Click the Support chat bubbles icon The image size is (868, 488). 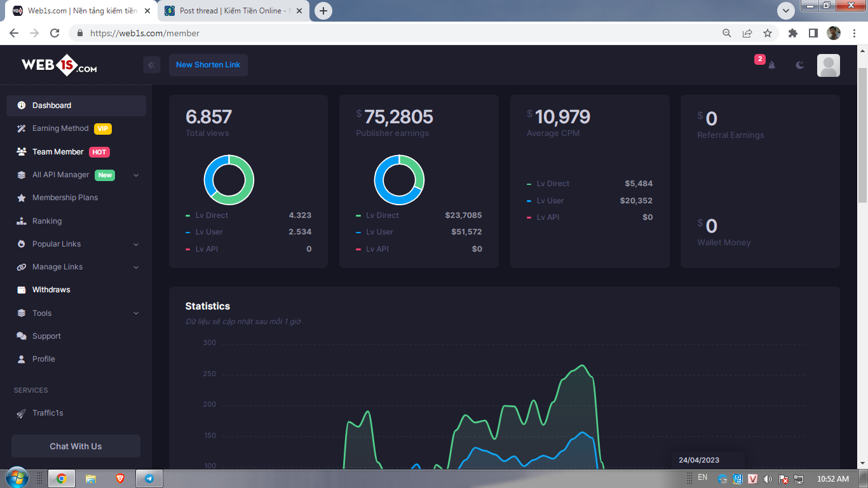coord(21,336)
